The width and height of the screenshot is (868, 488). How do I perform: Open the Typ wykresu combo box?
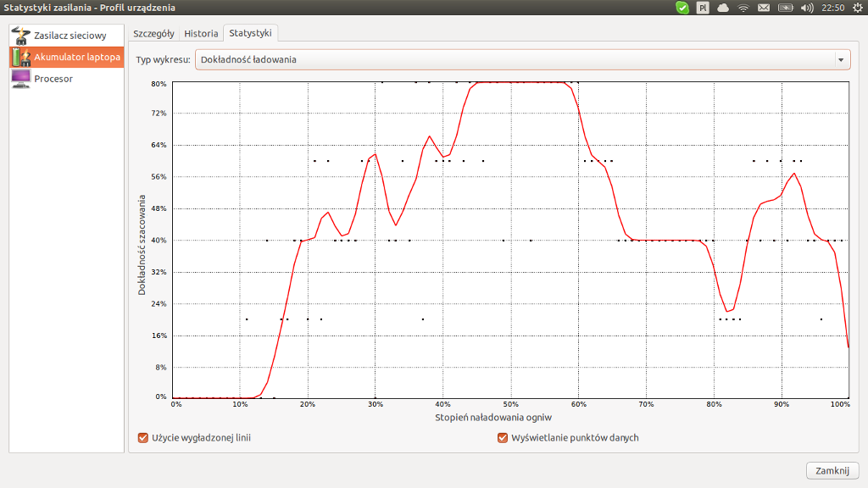[x=522, y=60]
